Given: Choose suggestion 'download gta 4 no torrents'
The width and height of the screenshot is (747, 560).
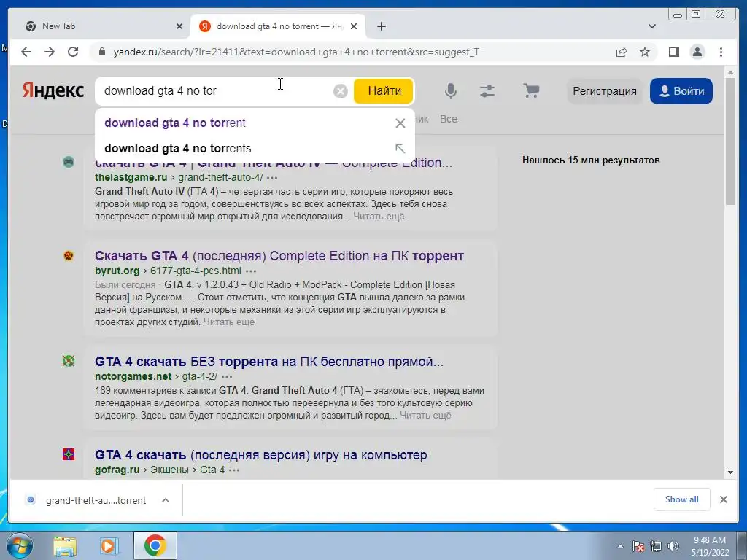Looking at the screenshot, I should (178, 149).
